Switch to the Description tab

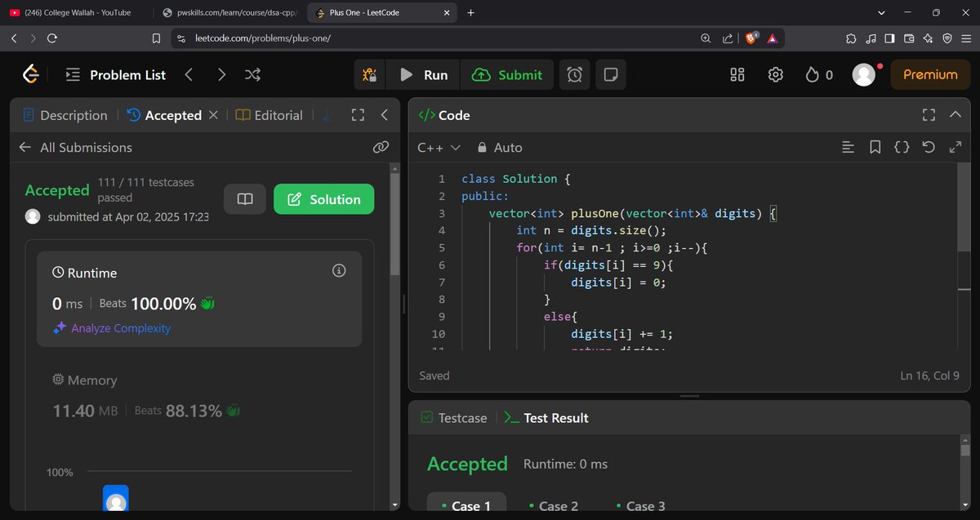pyautogui.click(x=65, y=116)
